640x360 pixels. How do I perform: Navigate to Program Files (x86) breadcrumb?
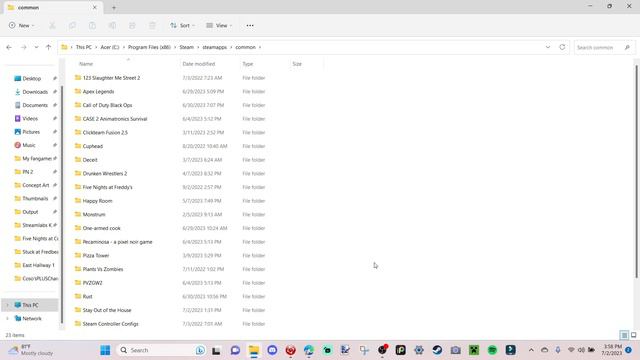click(149, 47)
